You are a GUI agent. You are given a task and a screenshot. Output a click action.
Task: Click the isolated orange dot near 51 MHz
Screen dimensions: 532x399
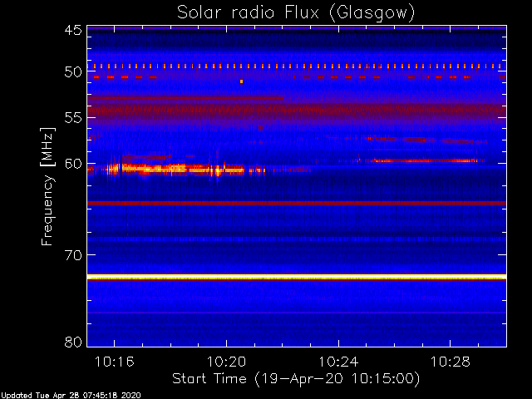pyautogui.click(x=242, y=81)
